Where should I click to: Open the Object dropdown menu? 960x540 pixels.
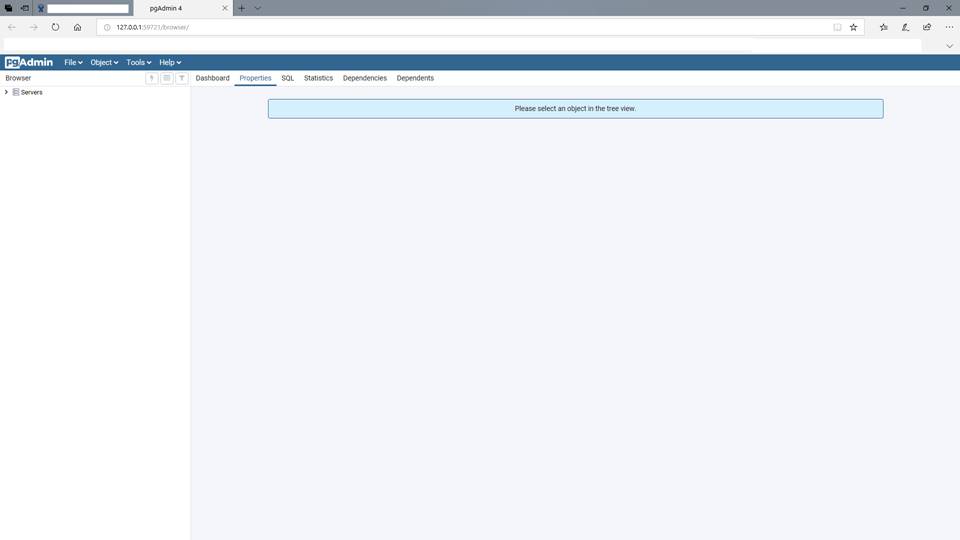click(x=104, y=62)
